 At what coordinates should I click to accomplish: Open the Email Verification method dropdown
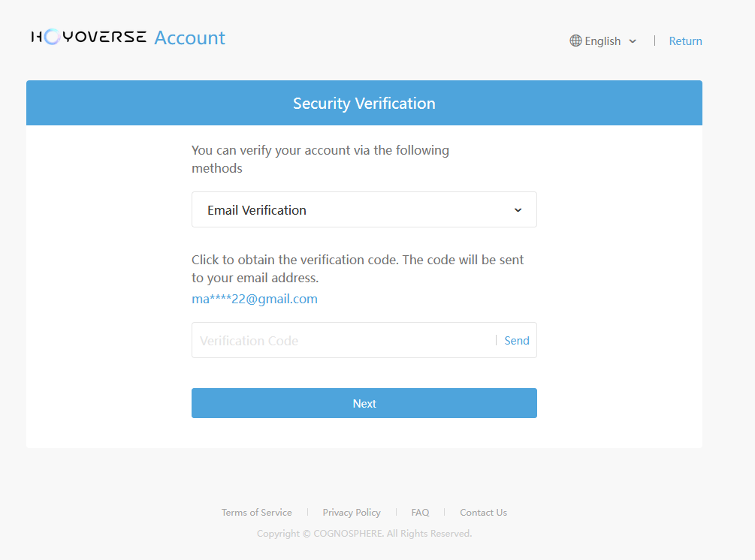(x=364, y=210)
